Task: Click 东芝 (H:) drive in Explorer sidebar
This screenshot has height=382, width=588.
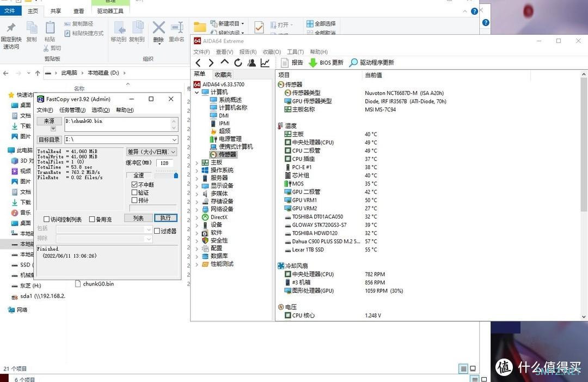Action: [26, 286]
